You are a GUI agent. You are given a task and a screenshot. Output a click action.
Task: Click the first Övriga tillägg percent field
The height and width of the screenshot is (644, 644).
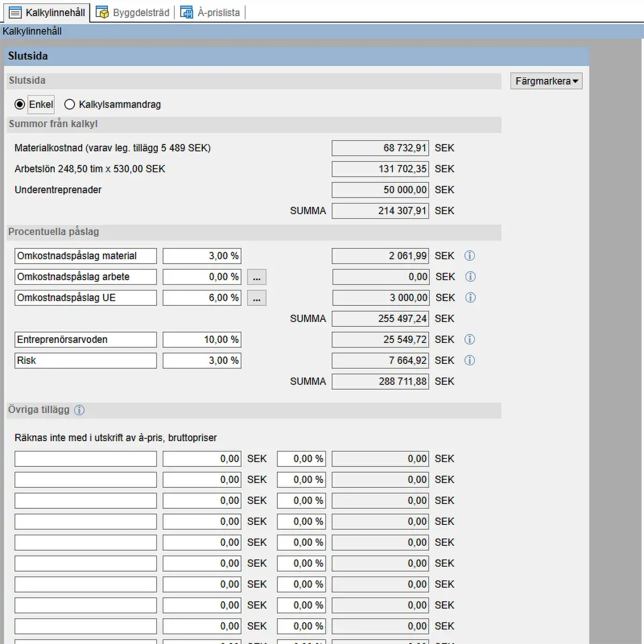(x=301, y=459)
